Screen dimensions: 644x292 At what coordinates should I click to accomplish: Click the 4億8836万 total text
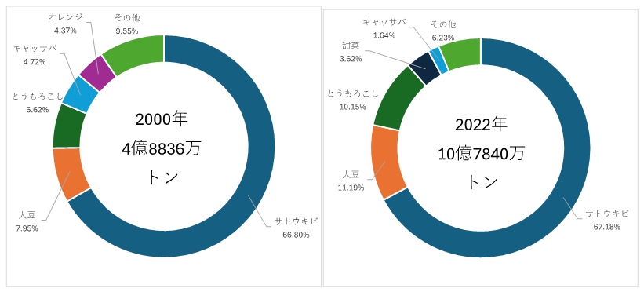(162, 149)
